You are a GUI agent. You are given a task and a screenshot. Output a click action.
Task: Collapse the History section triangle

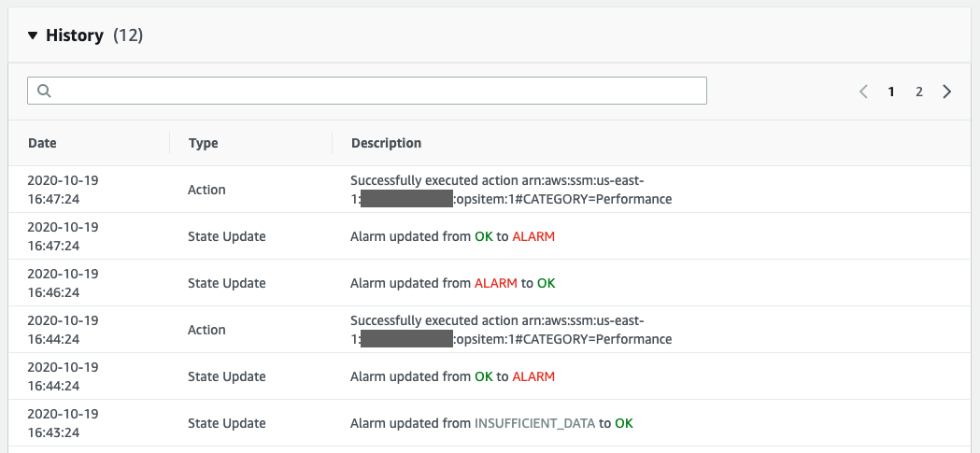coord(33,36)
